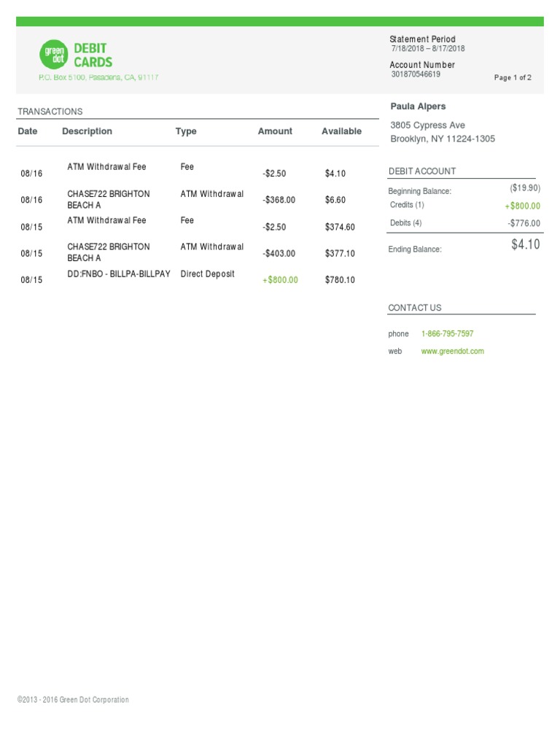Select the +$800.00 direct deposit amount
The image size is (560, 747).
[280, 279]
